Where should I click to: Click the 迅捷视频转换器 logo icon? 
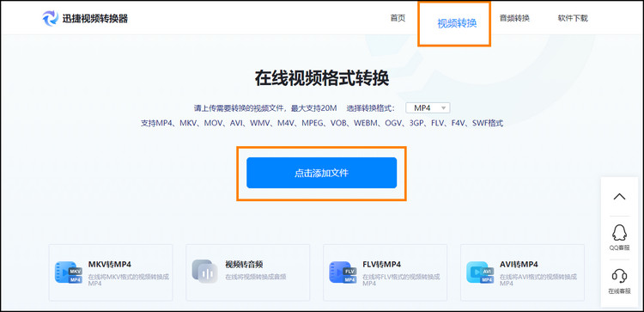[x=50, y=19]
